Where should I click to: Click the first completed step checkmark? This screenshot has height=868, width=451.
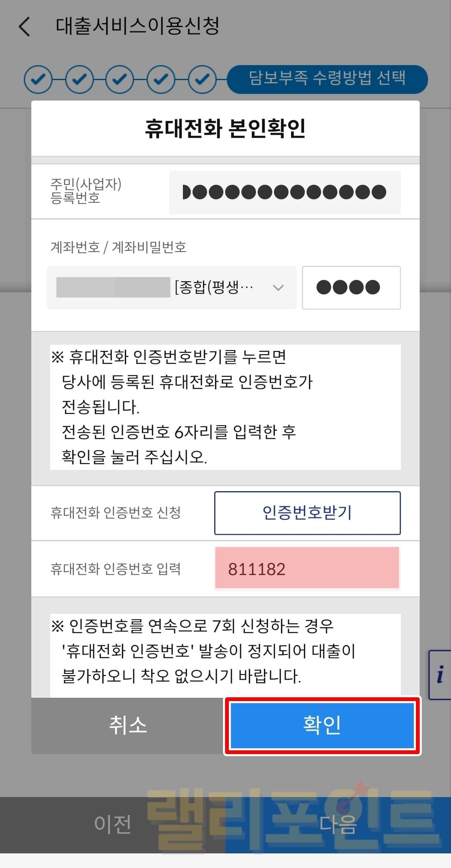pyautogui.click(x=38, y=79)
